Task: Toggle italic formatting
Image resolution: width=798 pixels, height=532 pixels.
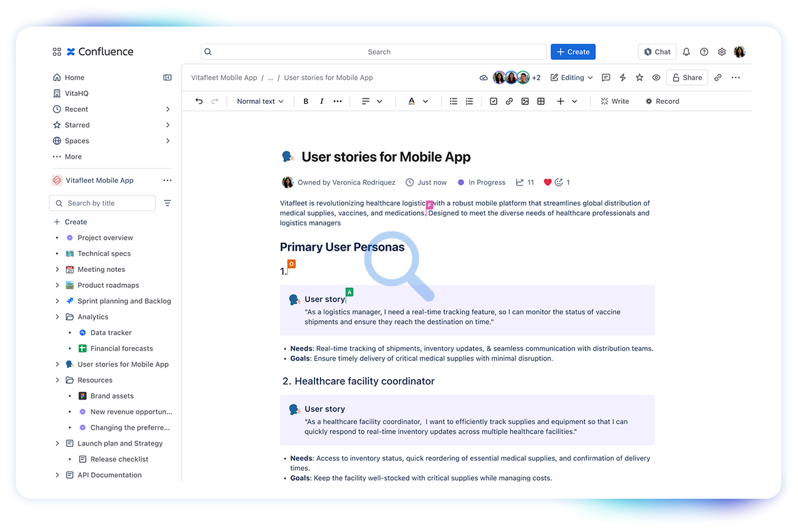Action: pyautogui.click(x=322, y=102)
